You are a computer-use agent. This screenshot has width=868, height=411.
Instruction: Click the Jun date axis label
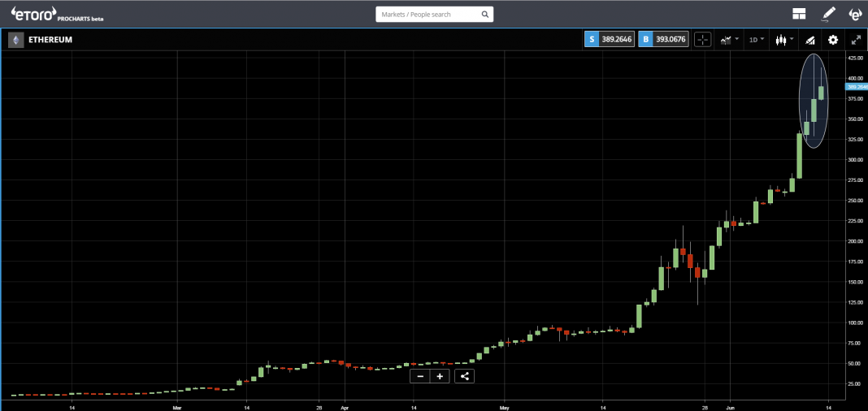[x=730, y=407]
